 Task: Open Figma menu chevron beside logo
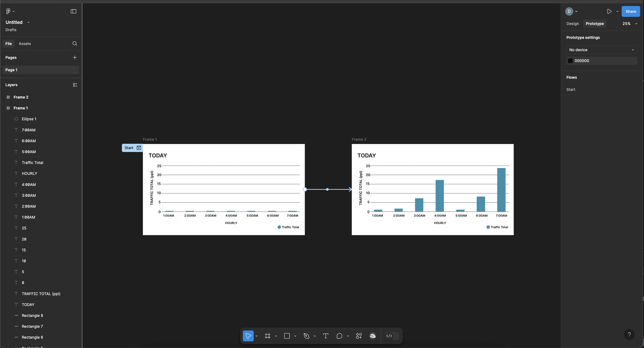pyautogui.click(x=13, y=12)
